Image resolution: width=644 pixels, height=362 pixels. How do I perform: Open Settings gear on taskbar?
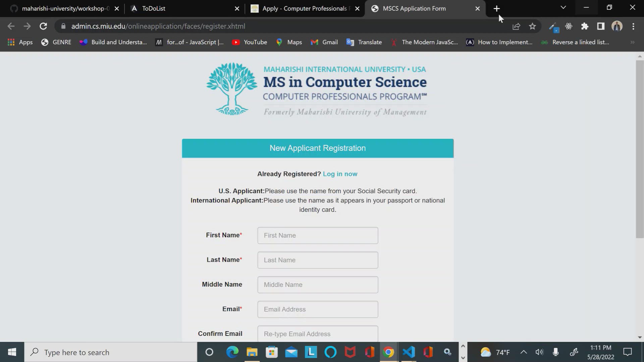pyautogui.click(x=447, y=352)
